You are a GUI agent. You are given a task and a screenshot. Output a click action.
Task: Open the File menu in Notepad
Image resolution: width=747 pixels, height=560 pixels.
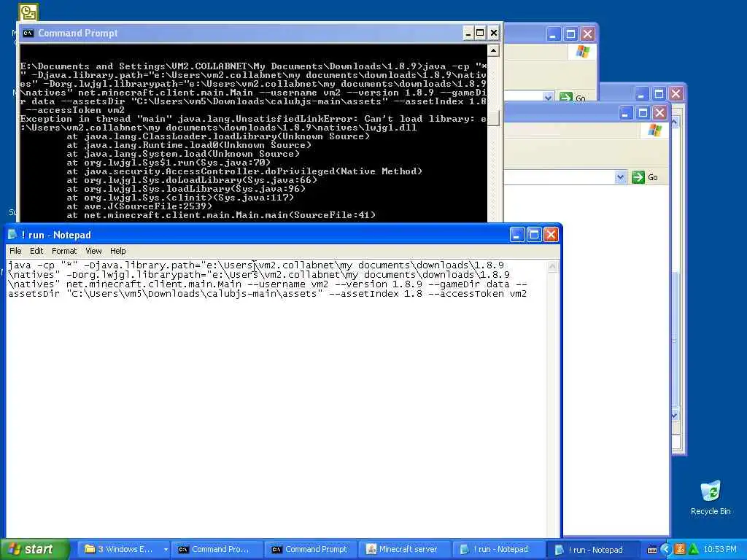15,251
